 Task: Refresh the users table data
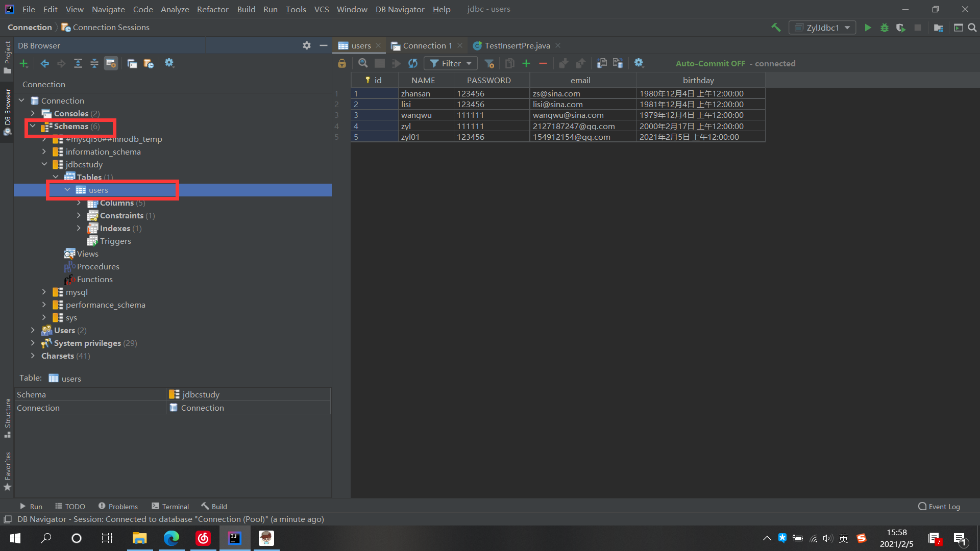413,63
